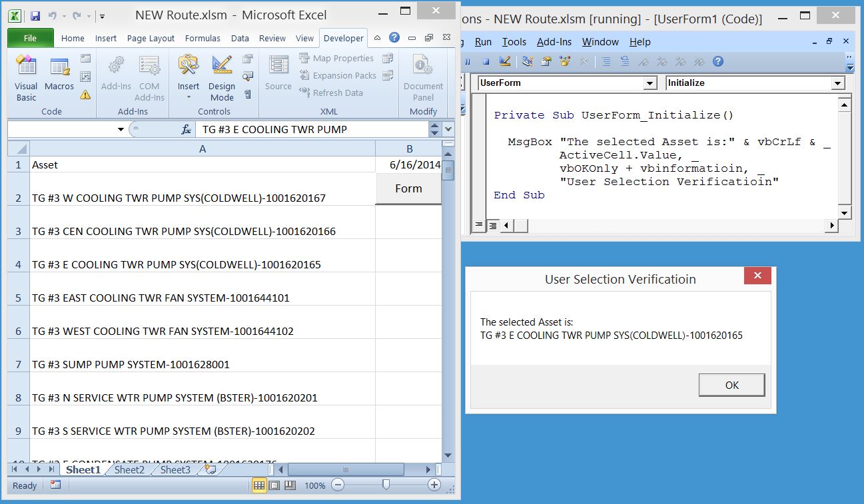This screenshot has height=504, width=864.
Task: Select column A header
Action: [x=203, y=148]
